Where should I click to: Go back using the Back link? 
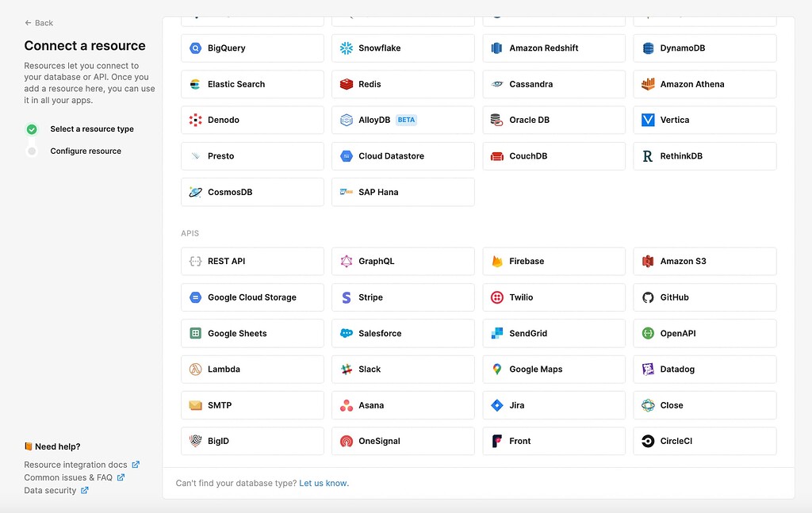coord(39,23)
